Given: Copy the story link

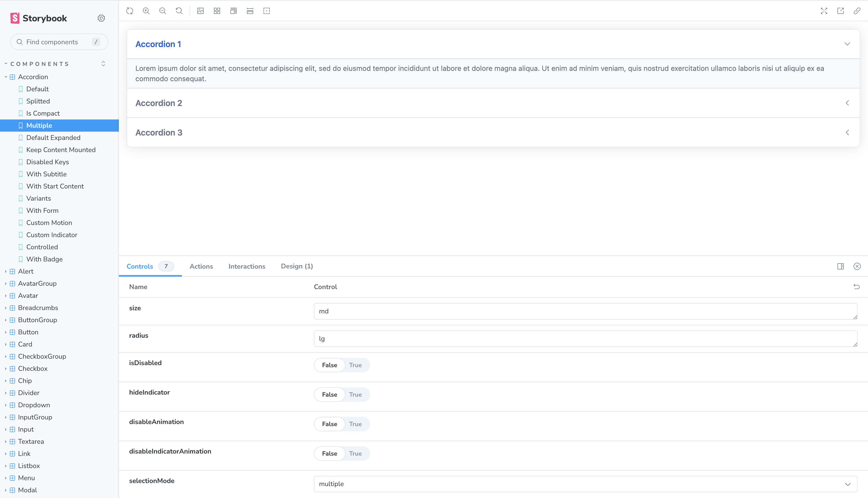Looking at the screenshot, I should point(857,11).
